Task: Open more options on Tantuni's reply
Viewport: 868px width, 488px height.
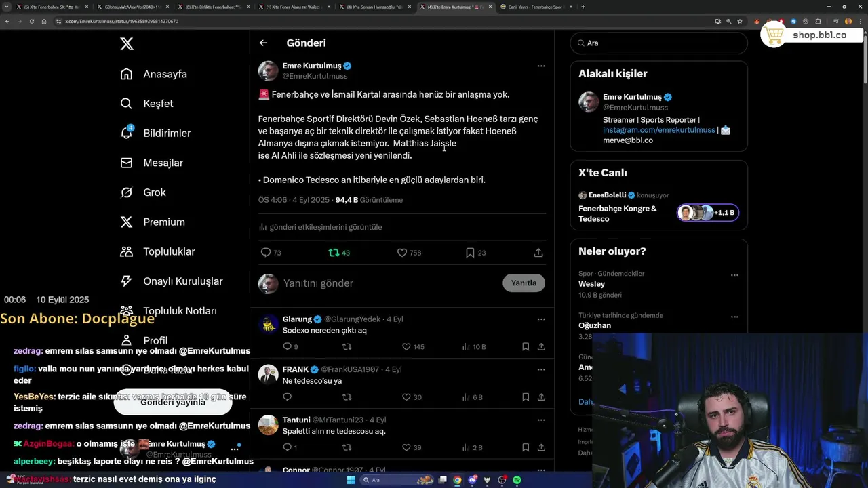Action: (x=541, y=420)
